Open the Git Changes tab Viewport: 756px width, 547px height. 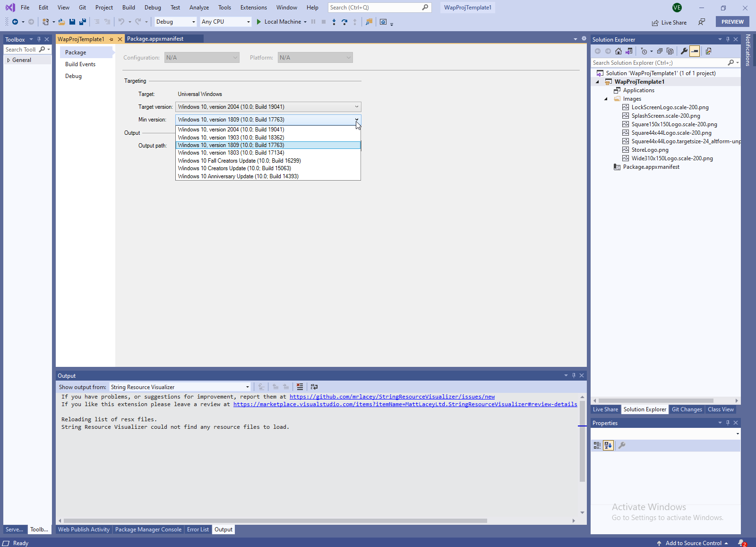point(687,409)
